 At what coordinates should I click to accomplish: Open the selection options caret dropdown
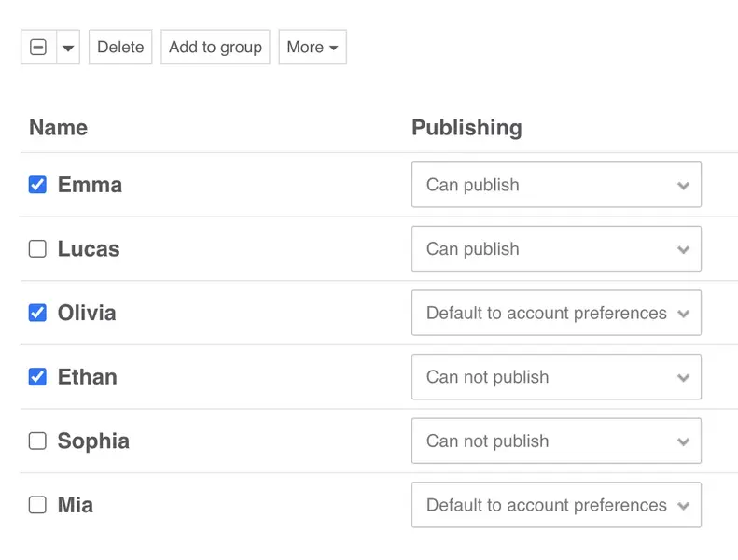(68, 48)
